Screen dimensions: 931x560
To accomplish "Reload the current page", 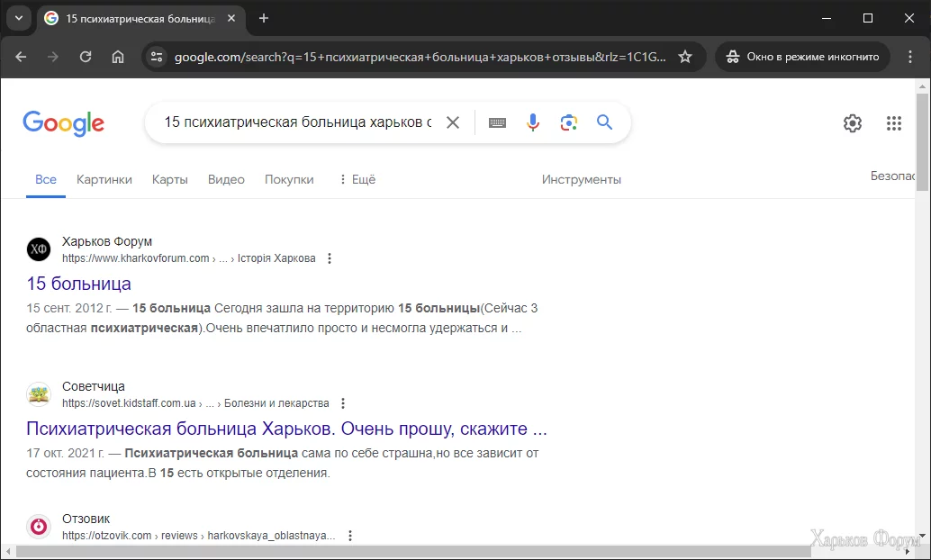I will point(86,57).
